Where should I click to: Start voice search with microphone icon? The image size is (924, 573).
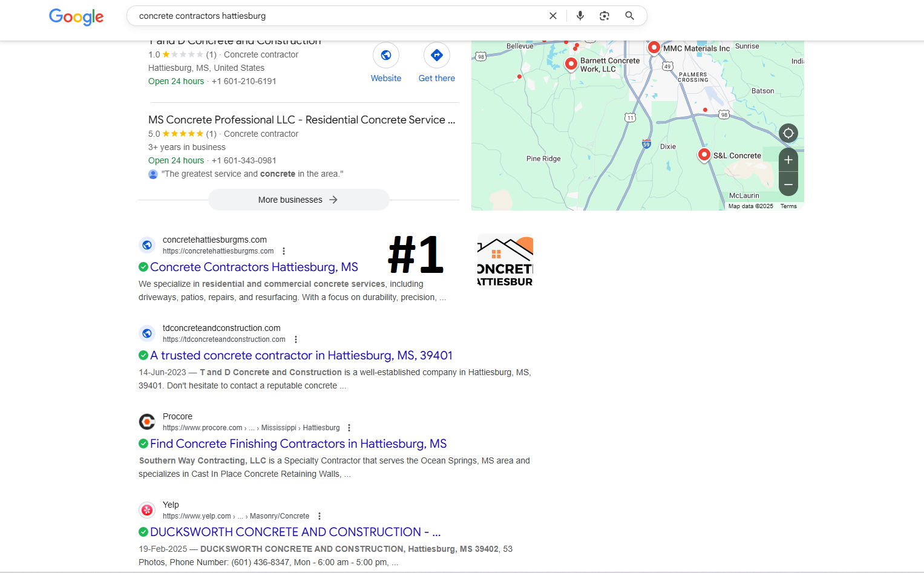pos(580,16)
